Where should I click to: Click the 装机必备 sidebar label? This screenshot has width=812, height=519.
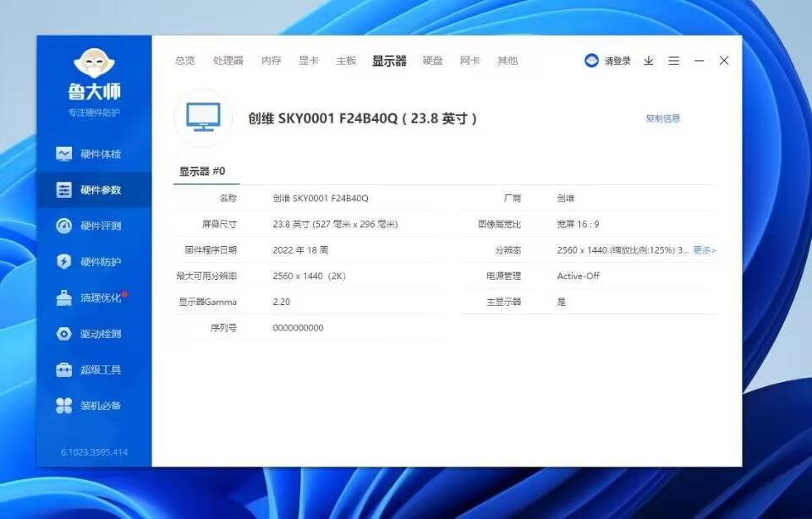(x=101, y=406)
